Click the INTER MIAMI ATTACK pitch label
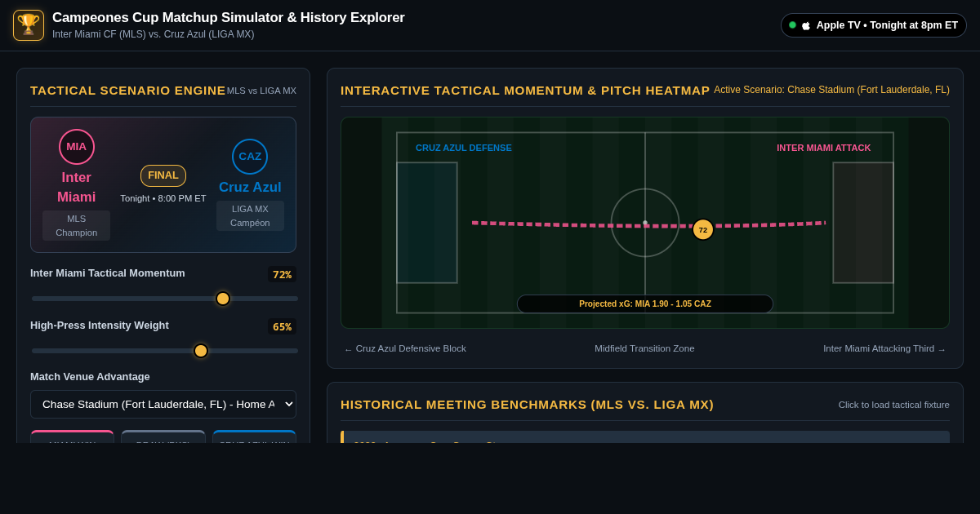 tap(824, 148)
